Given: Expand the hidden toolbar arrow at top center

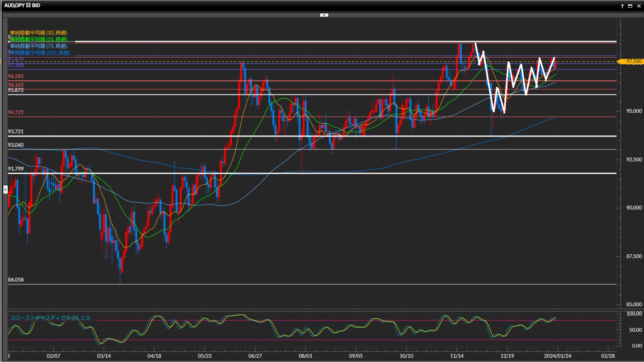Looking at the screenshot, I should [324, 15].
